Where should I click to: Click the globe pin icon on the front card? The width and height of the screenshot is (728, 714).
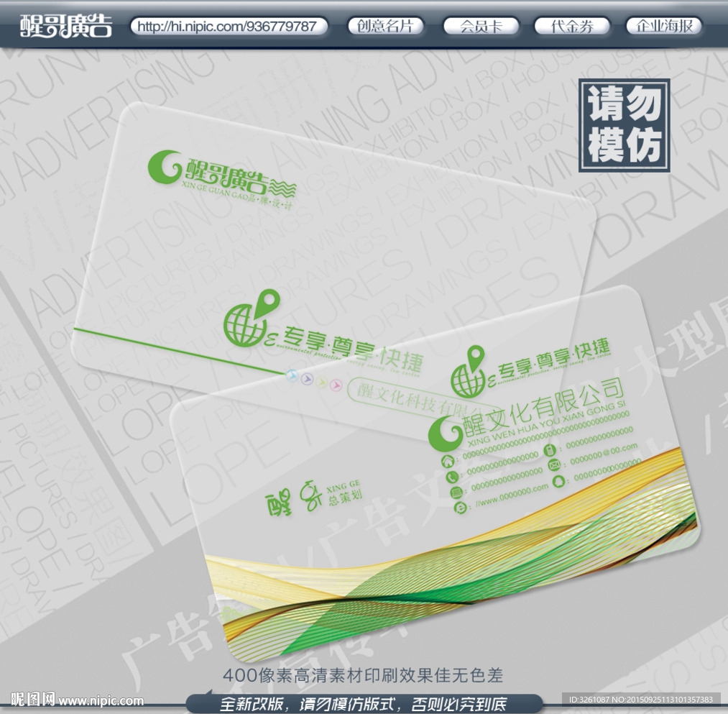(x=468, y=372)
